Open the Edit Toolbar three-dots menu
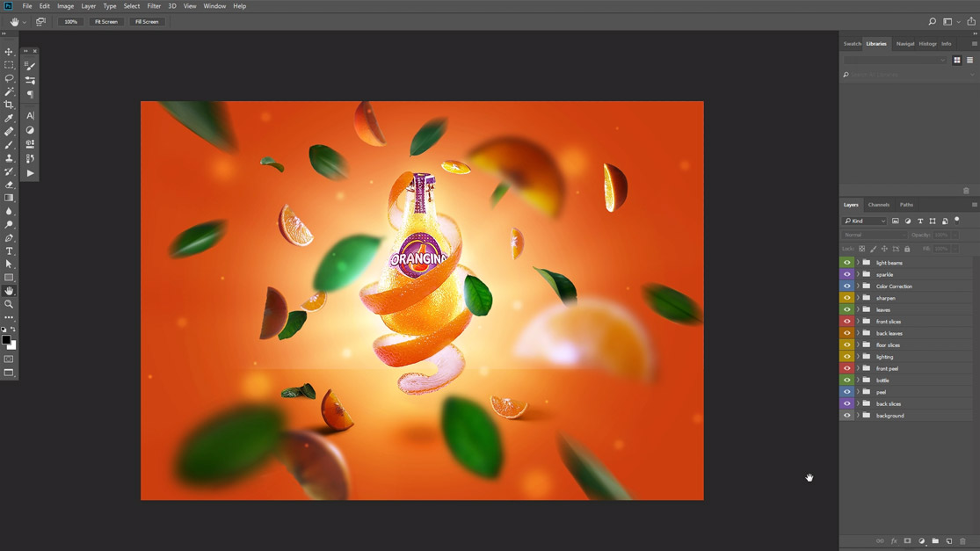The height and width of the screenshot is (551, 980). [9, 317]
